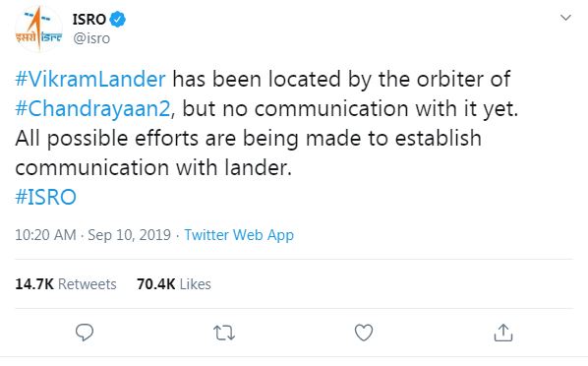Click the @isro handle

(x=91, y=38)
